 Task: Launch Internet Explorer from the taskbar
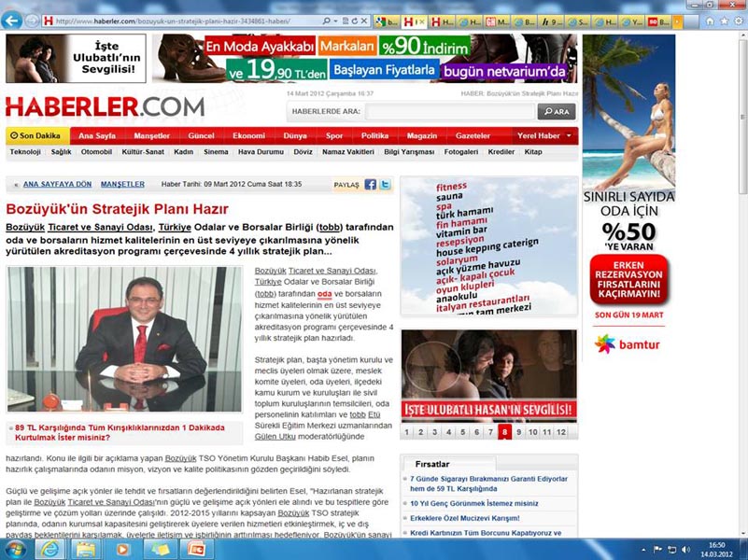coord(50,550)
